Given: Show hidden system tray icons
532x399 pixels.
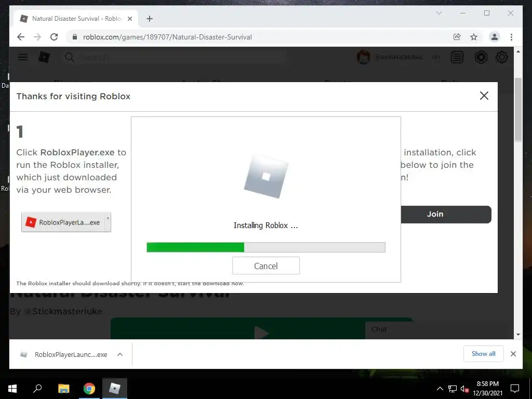Looking at the screenshot, I should click(440, 389).
